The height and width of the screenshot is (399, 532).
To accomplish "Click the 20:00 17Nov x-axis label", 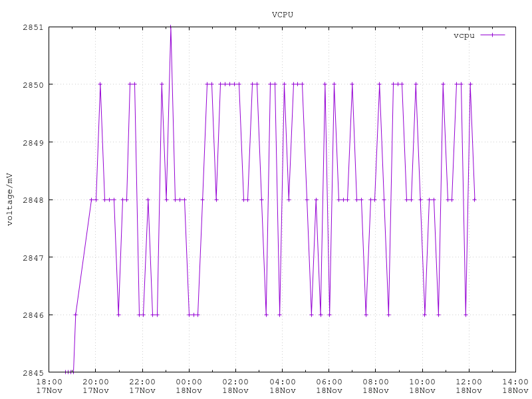I will (x=95, y=386).
